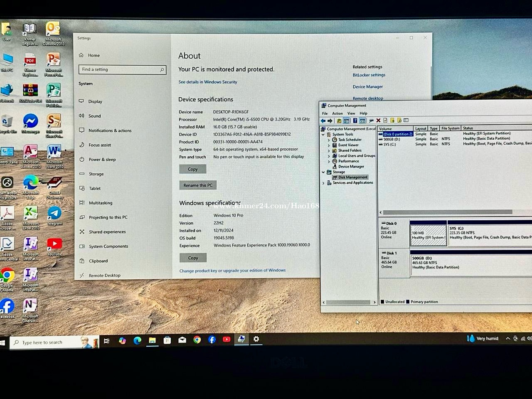Open Storage settings page

point(96,174)
